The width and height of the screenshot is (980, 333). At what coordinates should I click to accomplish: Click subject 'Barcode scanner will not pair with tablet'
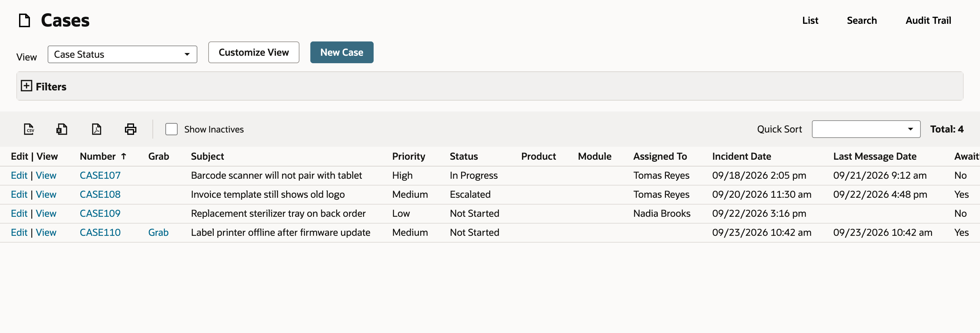(x=276, y=175)
